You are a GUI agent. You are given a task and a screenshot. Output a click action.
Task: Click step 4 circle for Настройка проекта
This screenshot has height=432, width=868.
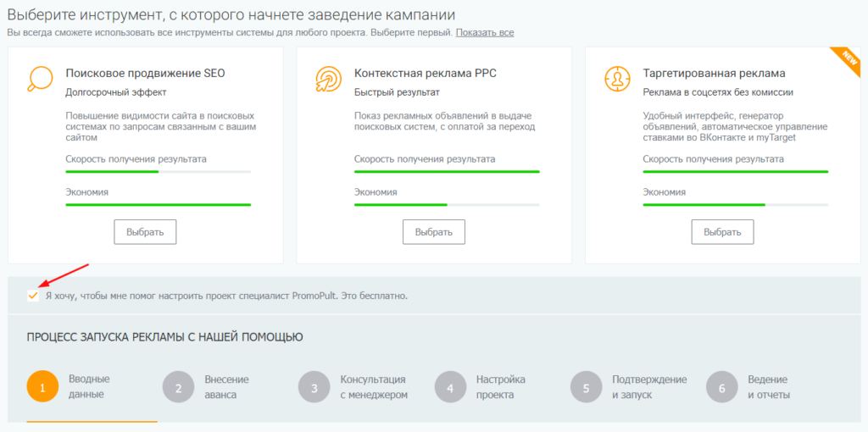(450, 387)
